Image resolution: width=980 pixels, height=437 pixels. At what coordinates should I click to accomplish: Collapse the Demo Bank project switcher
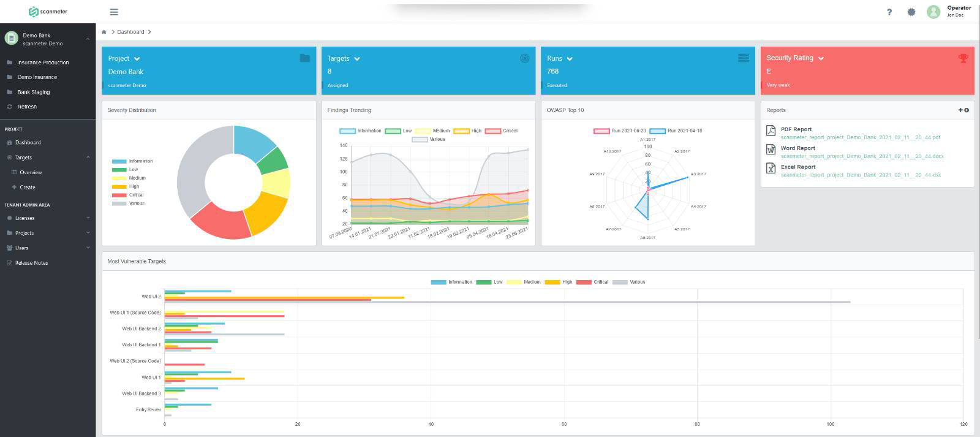(88, 39)
